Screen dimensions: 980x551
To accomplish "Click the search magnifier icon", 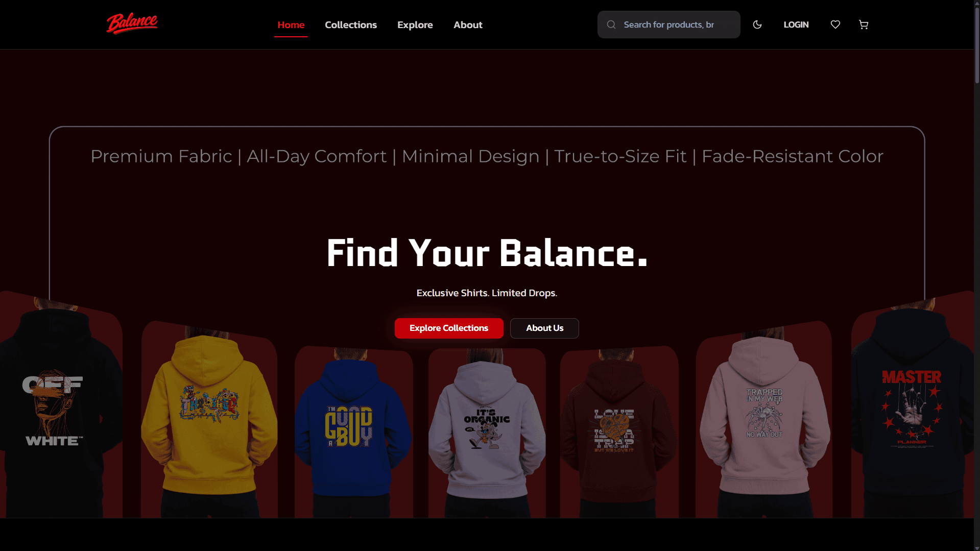I will coord(611,25).
